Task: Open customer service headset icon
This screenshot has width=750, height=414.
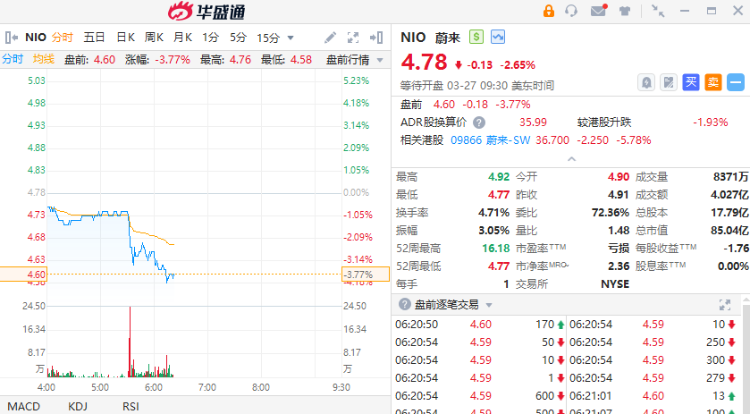Action: (571, 11)
